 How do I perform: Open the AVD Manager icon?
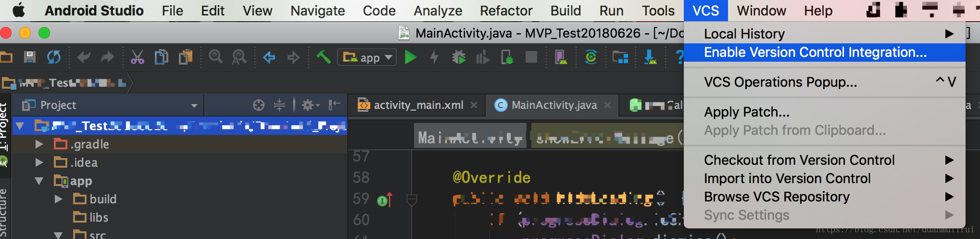(x=561, y=57)
